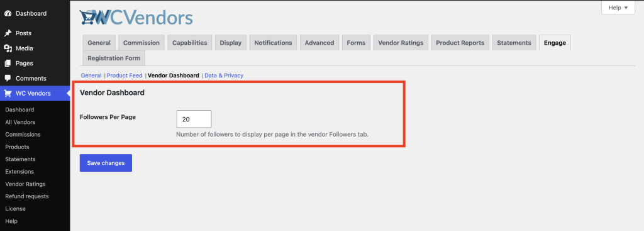This screenshot has height=231, width=644.
Task: Click the 'Followers Per Page' label
Action: tap(108, 116)
